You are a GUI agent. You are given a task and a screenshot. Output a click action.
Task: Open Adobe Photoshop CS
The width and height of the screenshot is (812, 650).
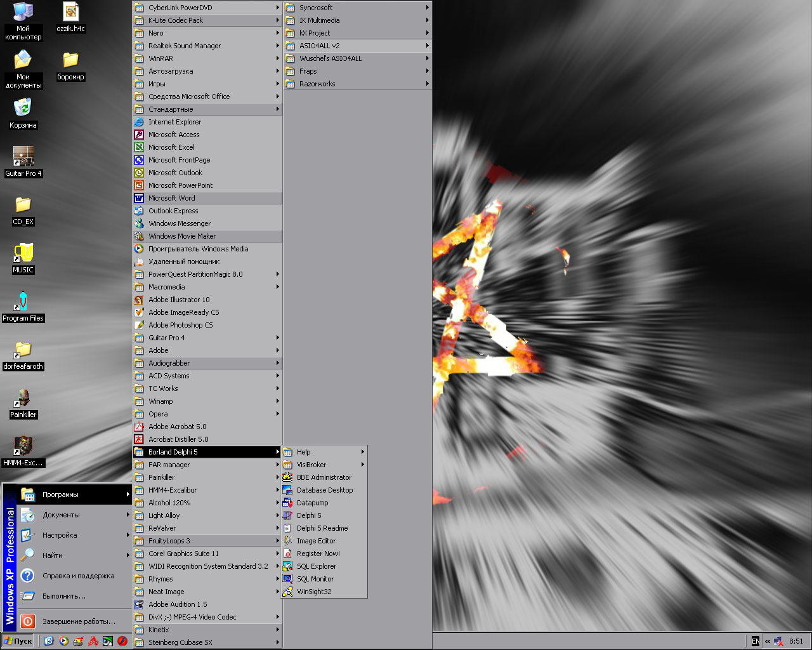[x=207, y=325]
